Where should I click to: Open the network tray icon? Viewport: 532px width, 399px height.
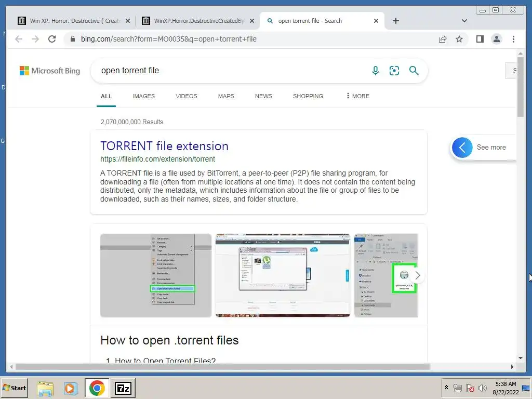click(x=458, y=388)
